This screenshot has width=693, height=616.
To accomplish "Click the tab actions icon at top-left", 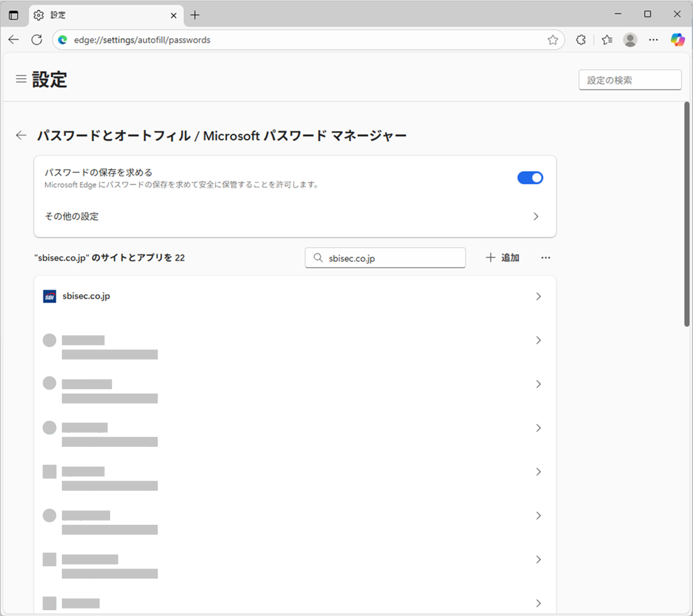I will click(14, 15).
